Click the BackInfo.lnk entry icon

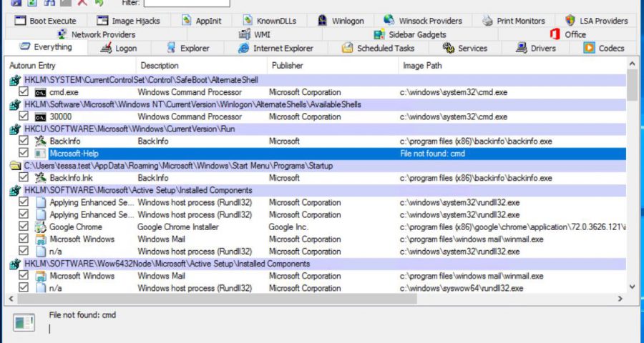coord(40,178)
